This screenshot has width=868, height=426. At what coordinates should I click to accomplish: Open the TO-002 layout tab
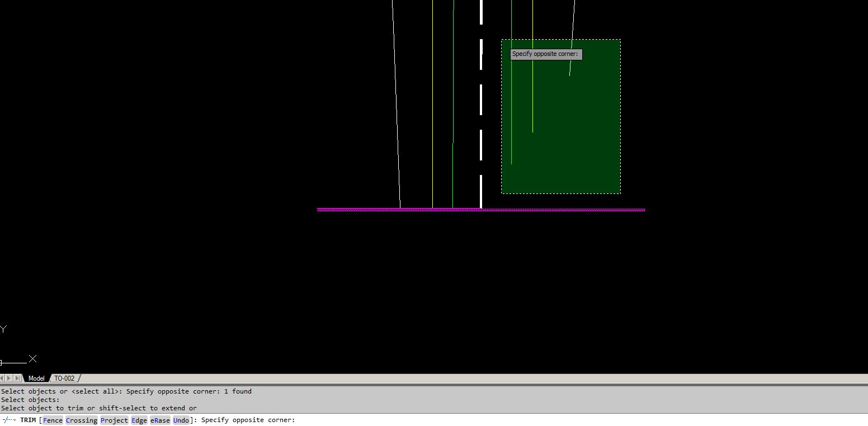coord(64,378)
